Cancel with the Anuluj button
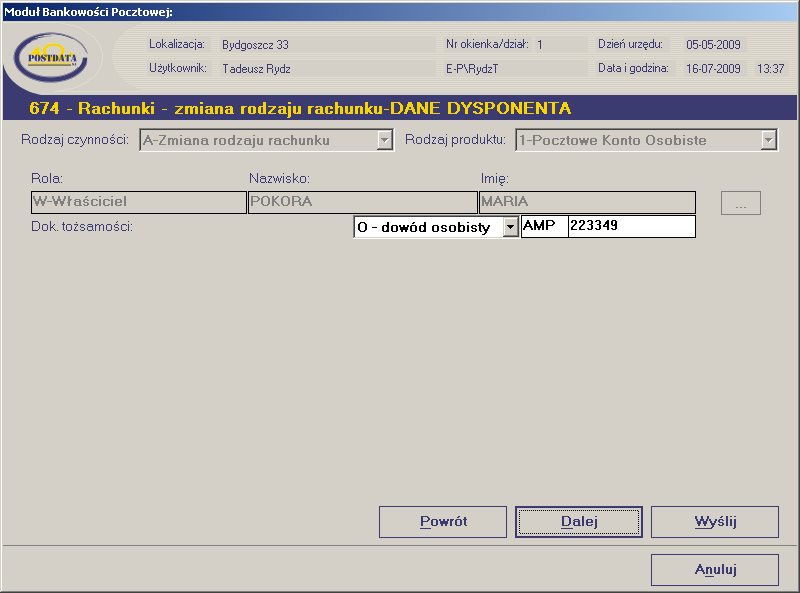This screenshot has width=800, height=593. (715, 570)
